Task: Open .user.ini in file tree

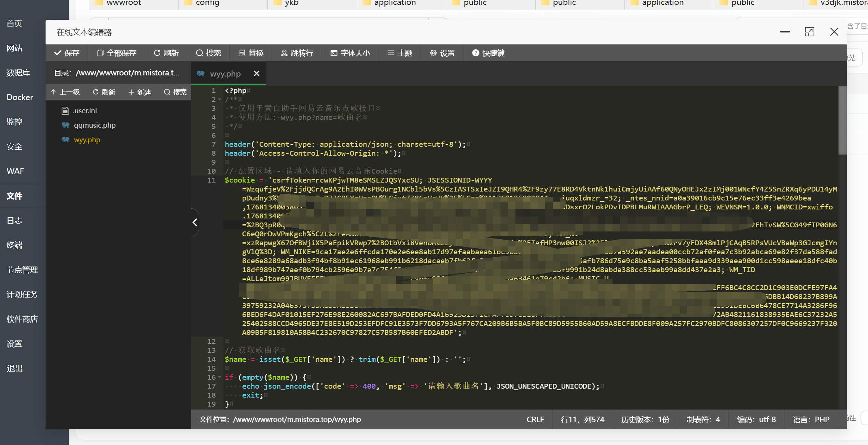Action: pyautogui.click(x=85, y=111)
